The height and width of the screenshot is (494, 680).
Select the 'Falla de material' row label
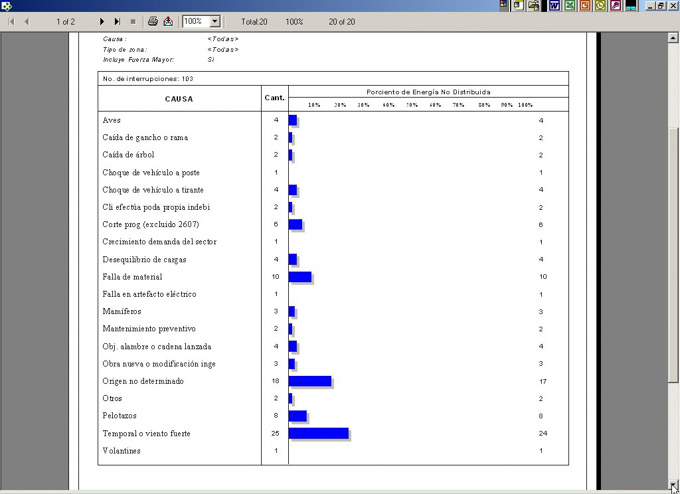pyautogui.click(x=132, y=277)
